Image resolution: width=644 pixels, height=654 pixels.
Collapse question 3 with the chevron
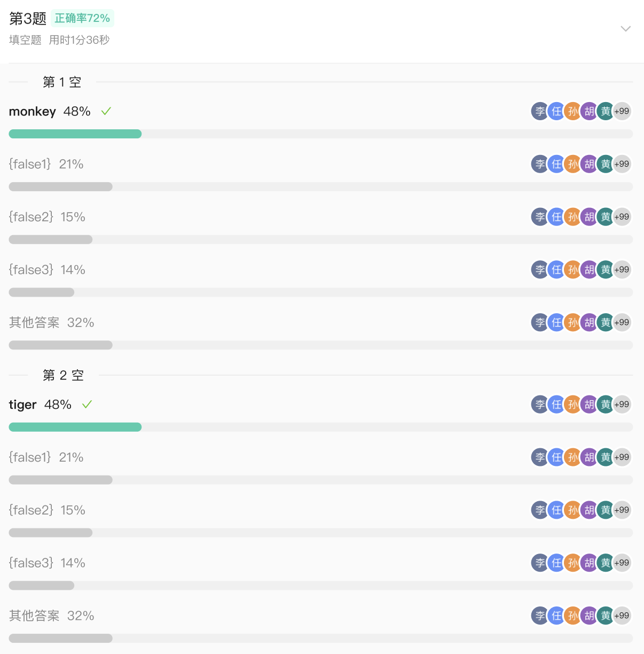626,29
